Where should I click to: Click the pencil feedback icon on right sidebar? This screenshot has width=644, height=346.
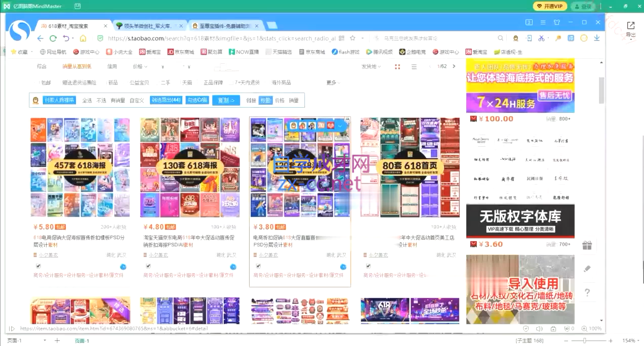(587, 269)
